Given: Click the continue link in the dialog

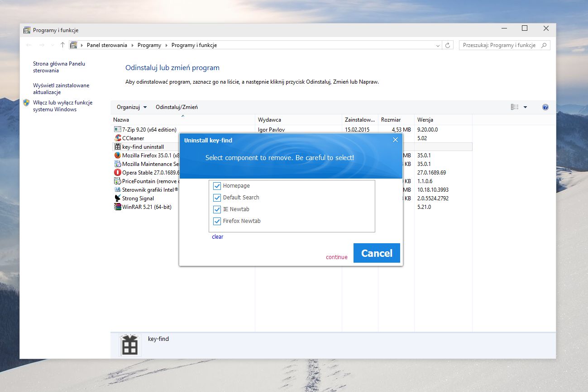Looking at the screenshot, I should point(337,257).
